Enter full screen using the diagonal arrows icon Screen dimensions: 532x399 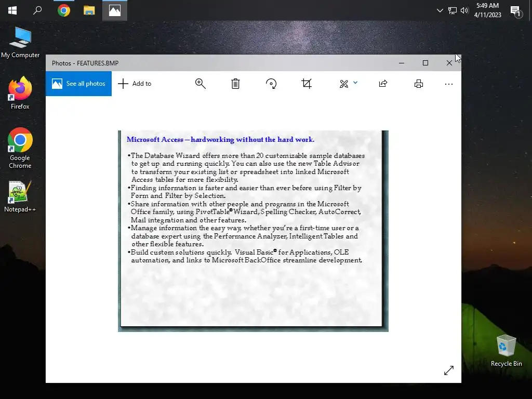coord(448,370)
